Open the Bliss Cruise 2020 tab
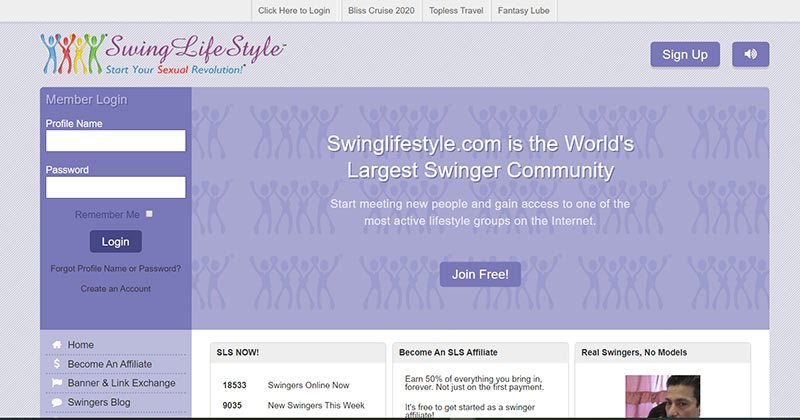 (x=381, y=11)
